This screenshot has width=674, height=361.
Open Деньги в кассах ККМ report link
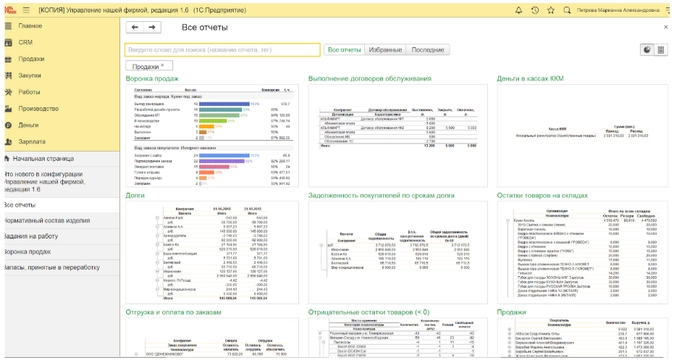(530, 79)
